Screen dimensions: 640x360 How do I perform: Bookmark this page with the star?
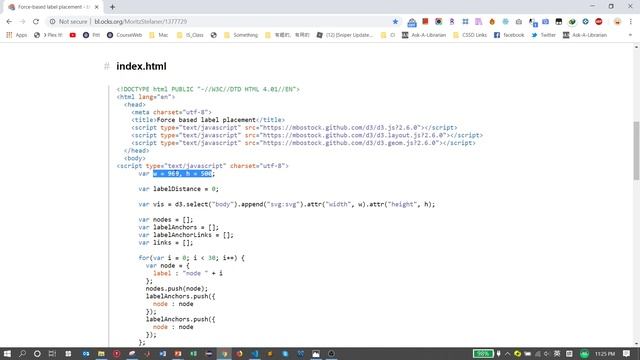point(395,22)
